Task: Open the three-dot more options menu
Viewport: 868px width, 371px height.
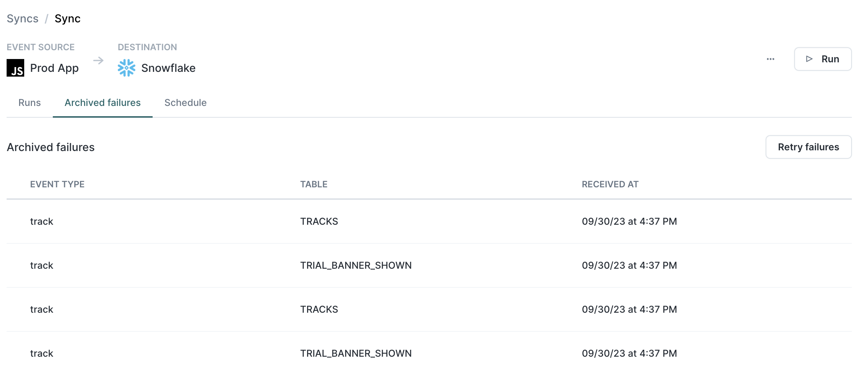Action: point(770,59)
